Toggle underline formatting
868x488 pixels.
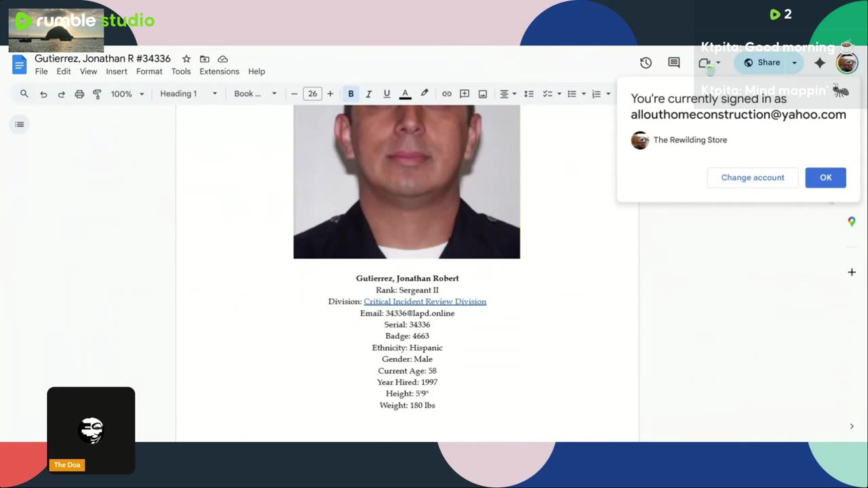click(387, 94)
